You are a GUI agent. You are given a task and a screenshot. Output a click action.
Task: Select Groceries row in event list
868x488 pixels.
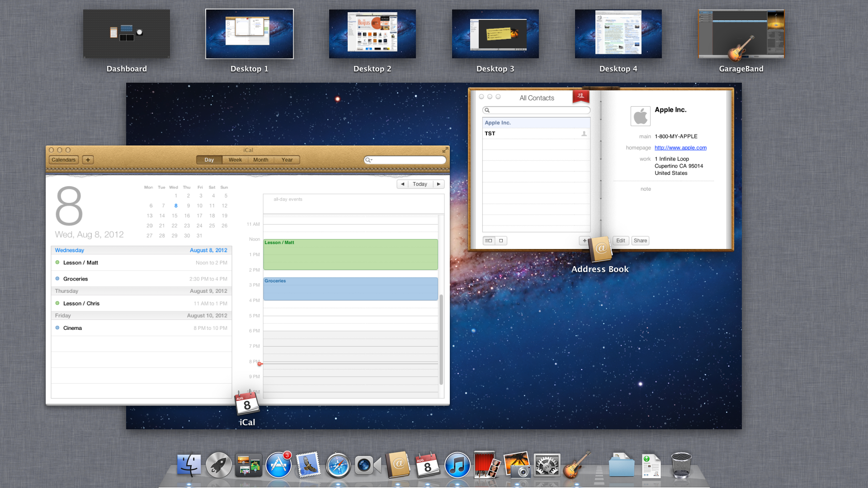click(x=142, y=279)
